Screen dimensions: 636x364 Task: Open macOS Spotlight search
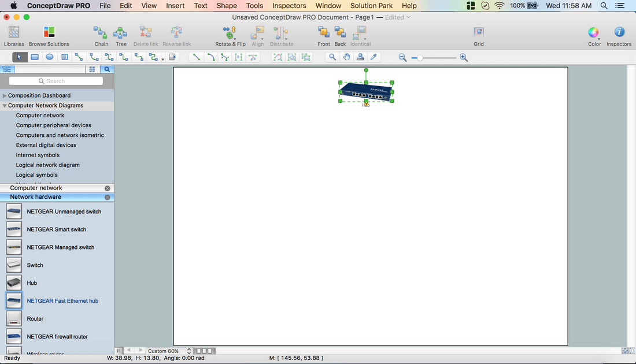coord(604,6)
